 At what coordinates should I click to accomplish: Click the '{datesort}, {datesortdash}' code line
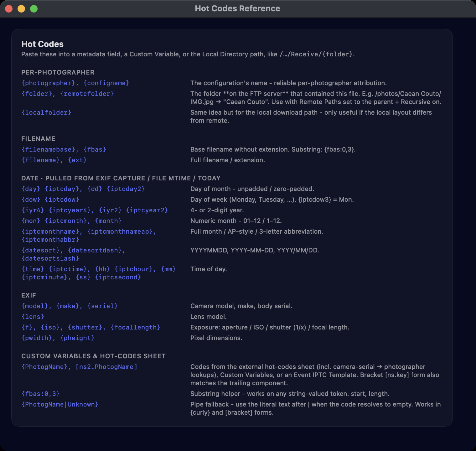[73, 250]
